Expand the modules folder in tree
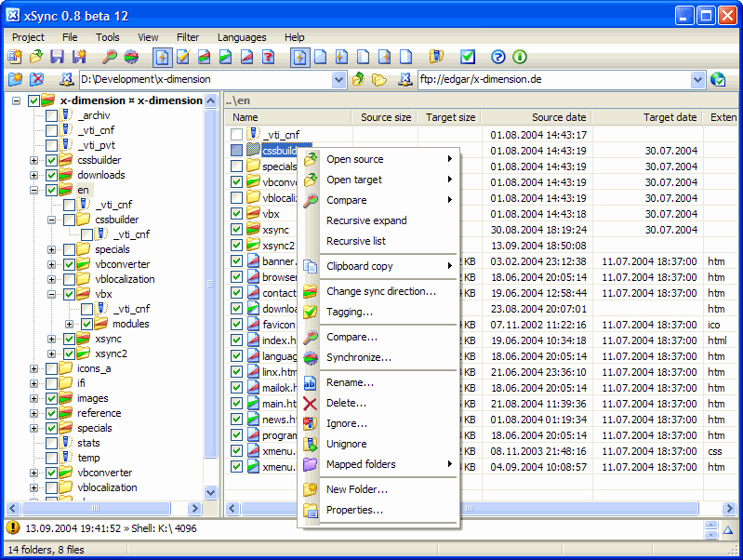Image resolution: width=743 pixels, height=560 pixels. coord(69,325)
